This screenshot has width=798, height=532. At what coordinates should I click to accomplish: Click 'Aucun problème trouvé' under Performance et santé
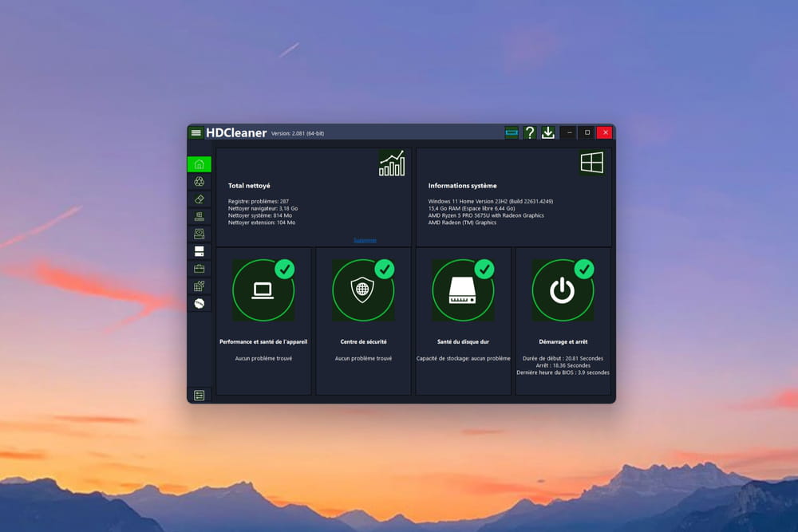(x=263, y=359)
